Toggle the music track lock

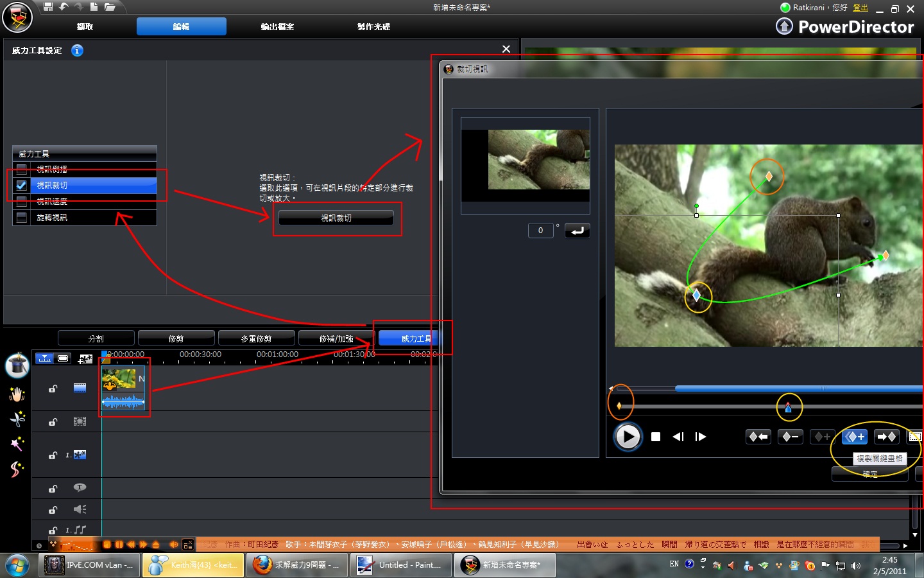pyautogui.click(x=53, y=530)
